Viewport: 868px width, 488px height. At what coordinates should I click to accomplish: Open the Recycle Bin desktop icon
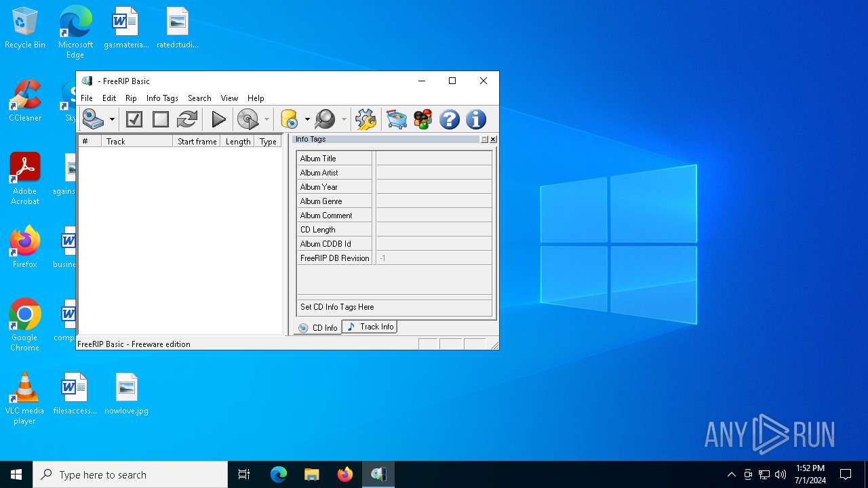[25, 28]
